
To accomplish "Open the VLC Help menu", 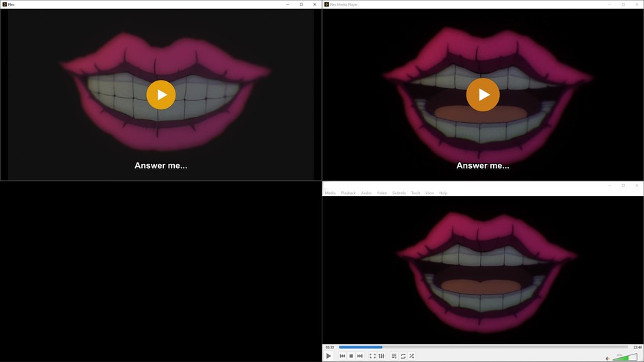I will coord(443,193).
